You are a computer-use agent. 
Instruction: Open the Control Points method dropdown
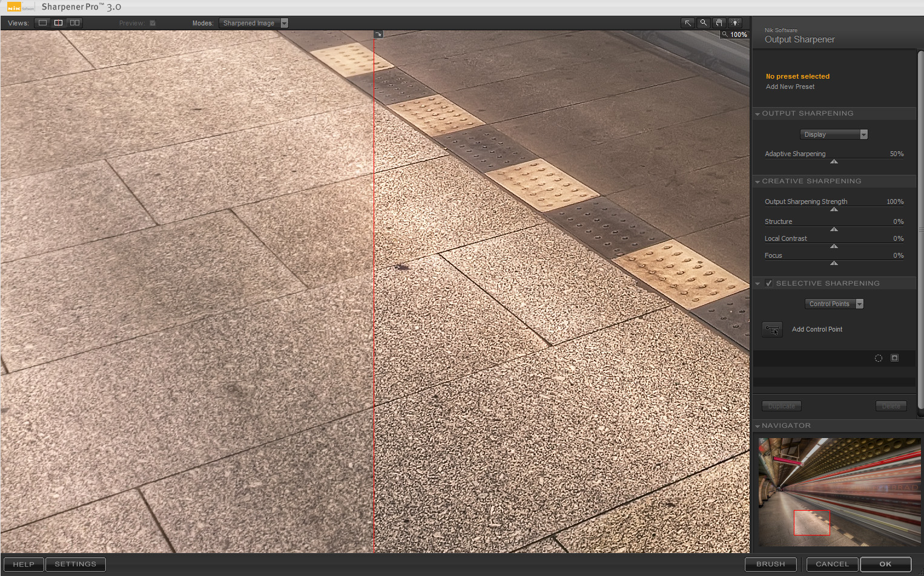(833, 304)
